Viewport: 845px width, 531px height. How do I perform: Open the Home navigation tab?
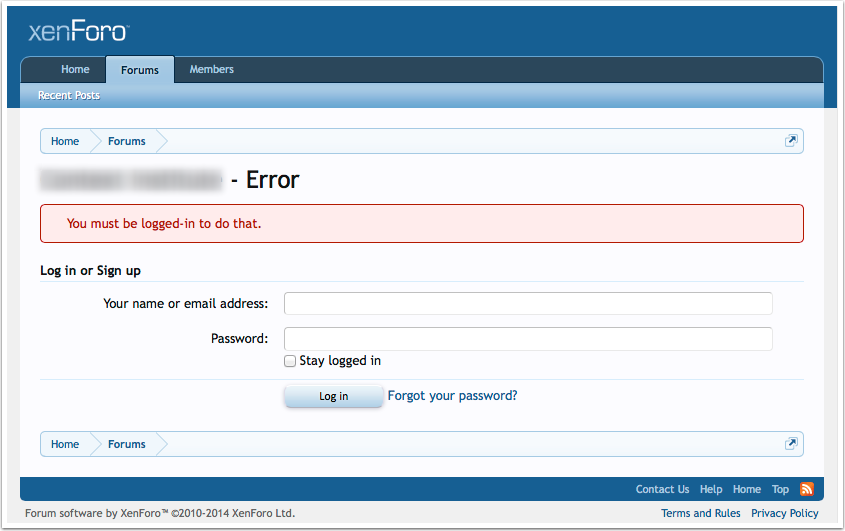click(x=75, y=70)
